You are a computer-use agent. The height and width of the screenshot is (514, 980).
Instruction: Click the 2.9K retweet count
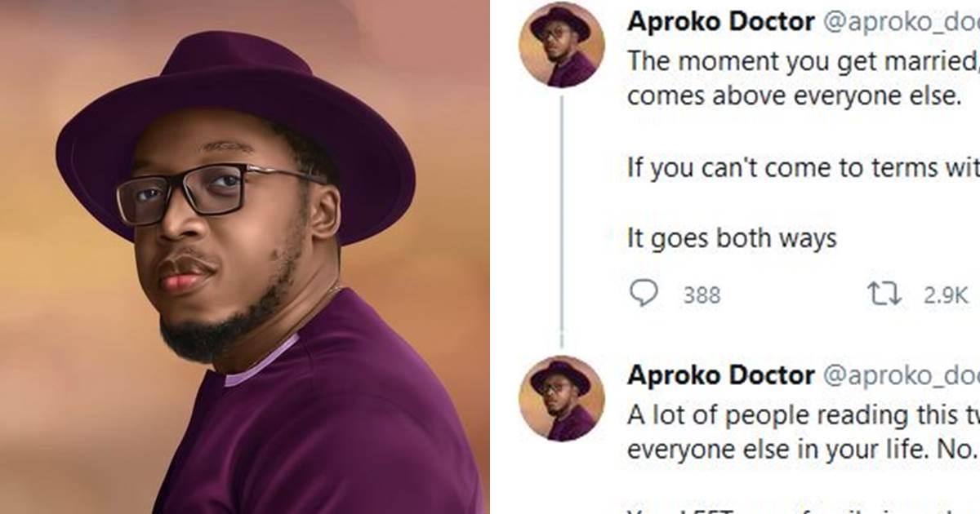point(946,295)
